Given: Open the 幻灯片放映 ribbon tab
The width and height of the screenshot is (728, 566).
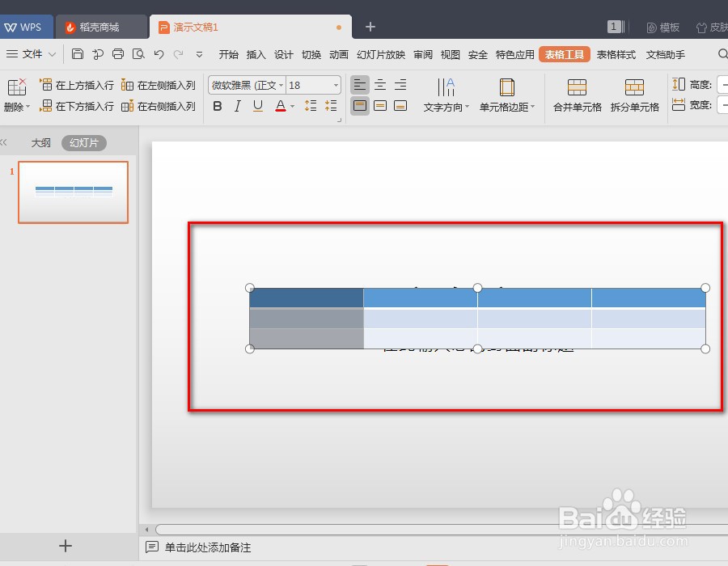Looking at the screenshot, I should coord(381,55).
